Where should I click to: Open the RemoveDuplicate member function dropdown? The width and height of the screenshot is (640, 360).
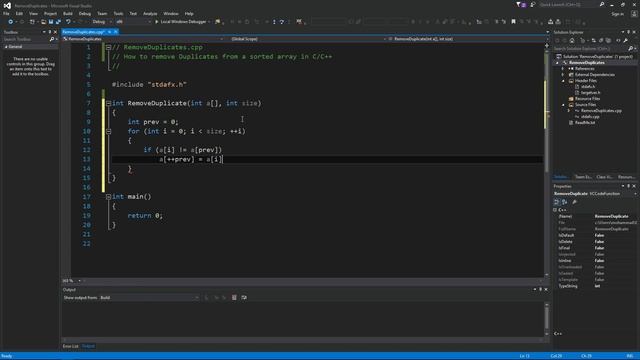click(467, 39)
